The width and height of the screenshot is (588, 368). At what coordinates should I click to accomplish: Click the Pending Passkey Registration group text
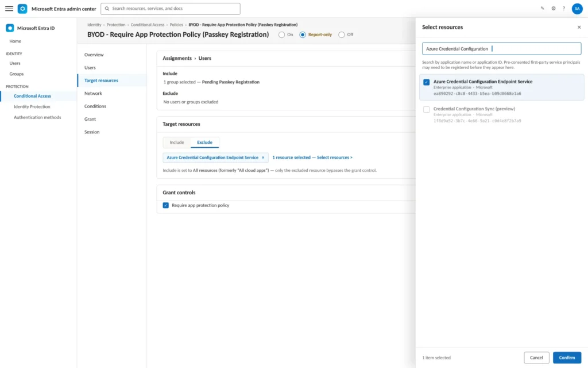click(x=231, y=82)
